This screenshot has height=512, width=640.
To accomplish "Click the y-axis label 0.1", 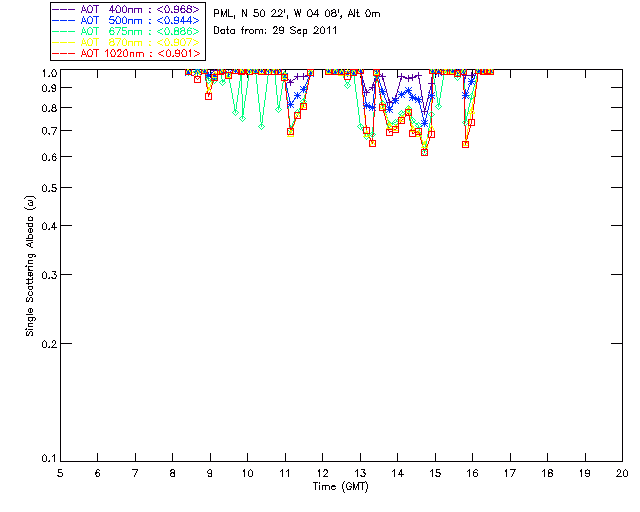I will tap(49, 459).
